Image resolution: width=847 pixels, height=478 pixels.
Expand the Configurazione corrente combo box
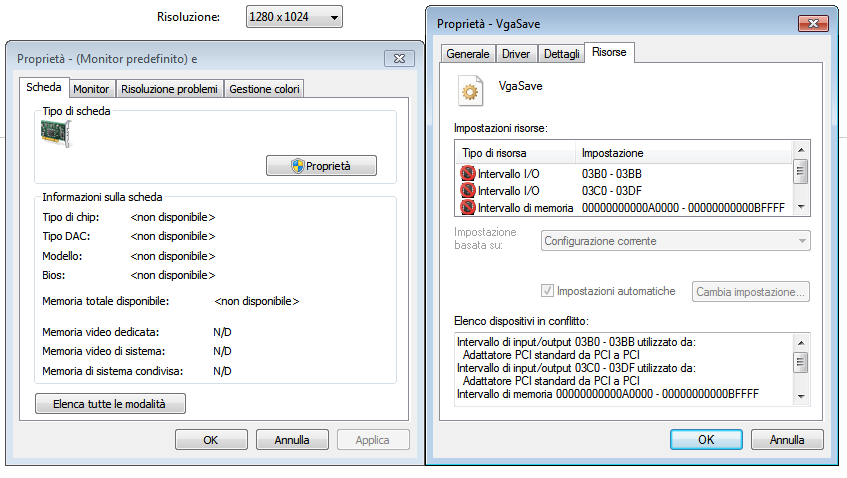(x=676, y=241)
